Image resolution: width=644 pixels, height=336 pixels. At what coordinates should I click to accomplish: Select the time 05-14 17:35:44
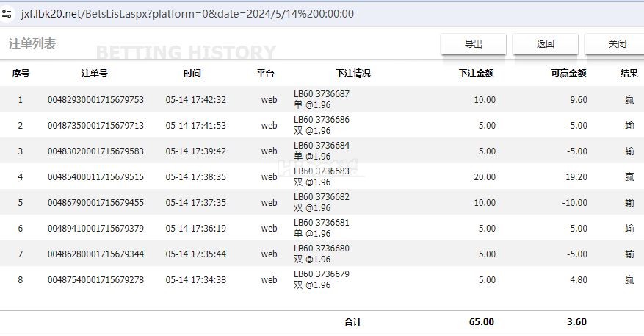point(196,254)
